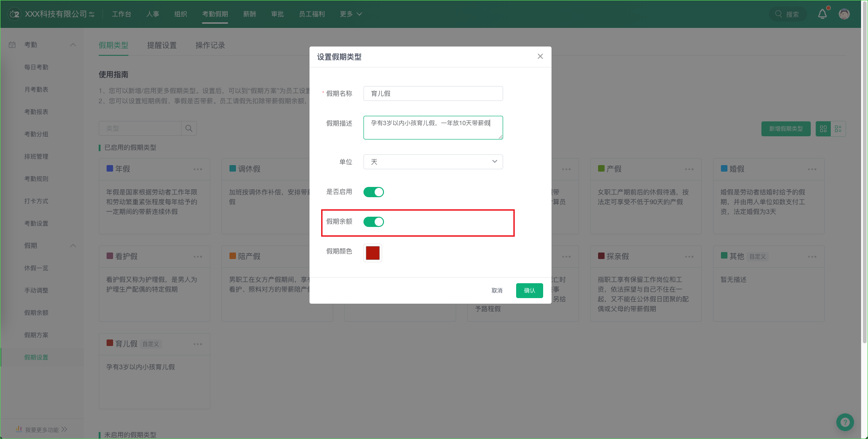This screenshot has width=868, height=439.
Task: Click the 确认 button
Action: (530, 291)
